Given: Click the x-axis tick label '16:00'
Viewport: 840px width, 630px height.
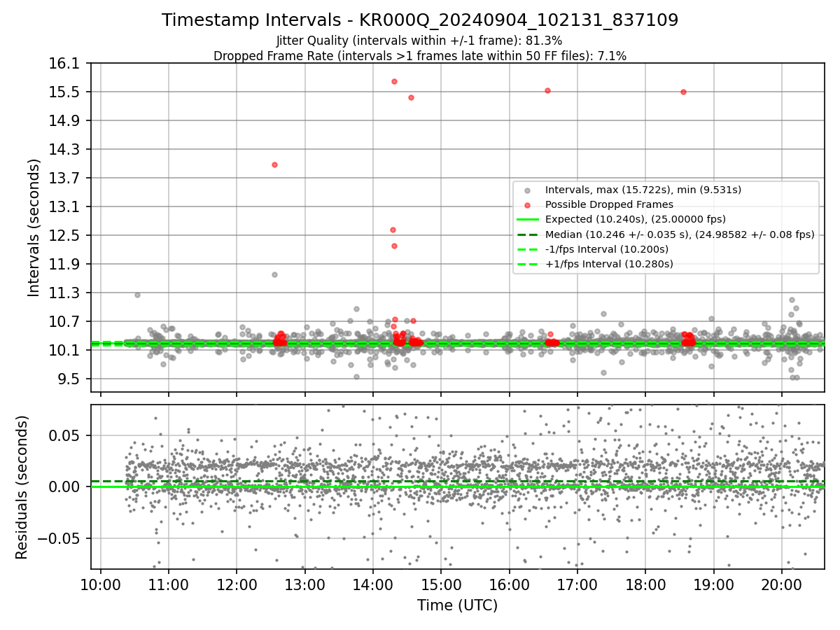Looking at the screenshot, I should coord(509,584).
